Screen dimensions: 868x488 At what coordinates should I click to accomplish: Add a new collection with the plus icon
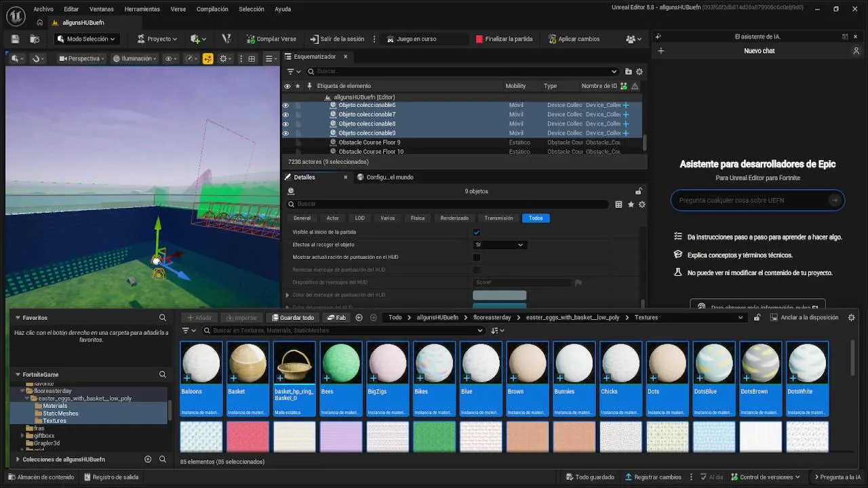point(148,460)
